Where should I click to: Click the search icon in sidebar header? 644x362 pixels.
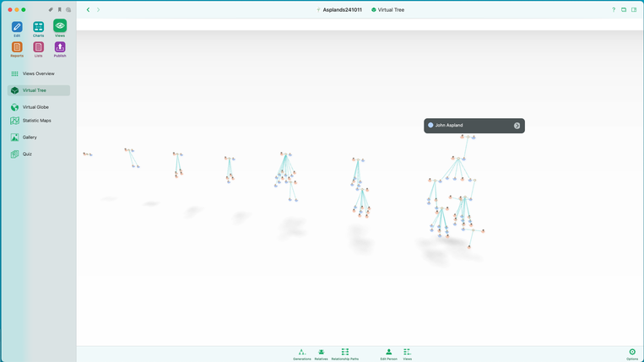point(68,9)
